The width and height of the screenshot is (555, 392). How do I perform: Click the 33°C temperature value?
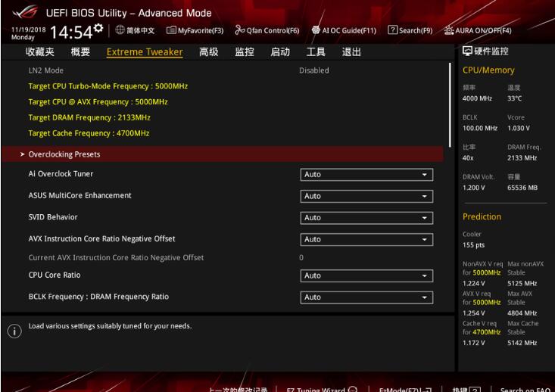tap(515, 98)
